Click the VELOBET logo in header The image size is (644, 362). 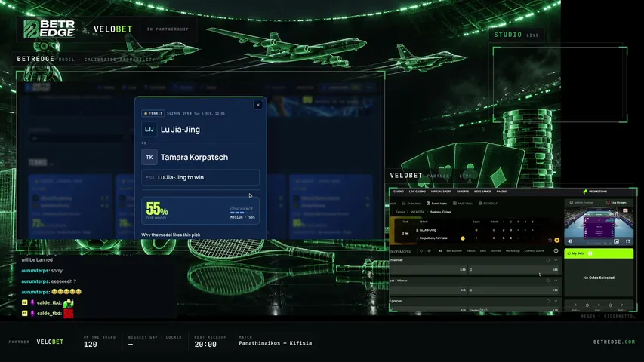[113, 29]
